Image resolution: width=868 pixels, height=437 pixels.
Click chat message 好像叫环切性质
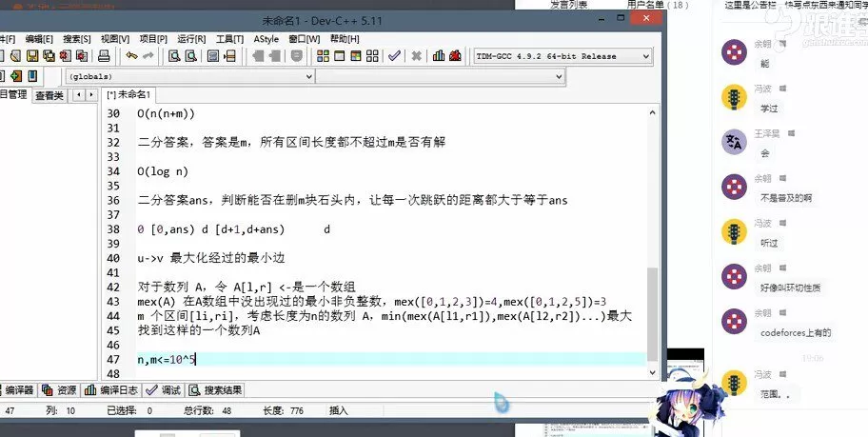coord(790,288)
